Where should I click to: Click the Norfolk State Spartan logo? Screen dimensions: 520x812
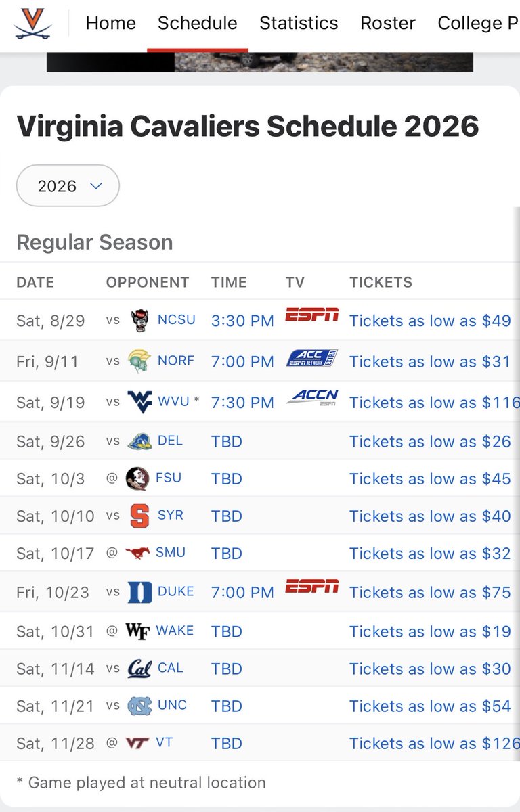pos(138,361)
